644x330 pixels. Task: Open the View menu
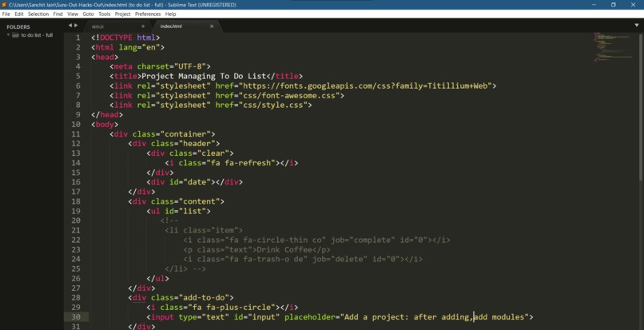(73, 14)
